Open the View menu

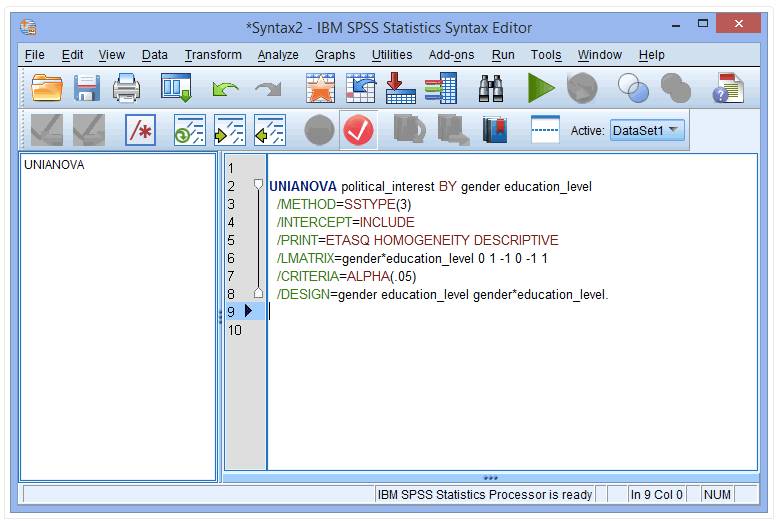click(x=111, y=55)
